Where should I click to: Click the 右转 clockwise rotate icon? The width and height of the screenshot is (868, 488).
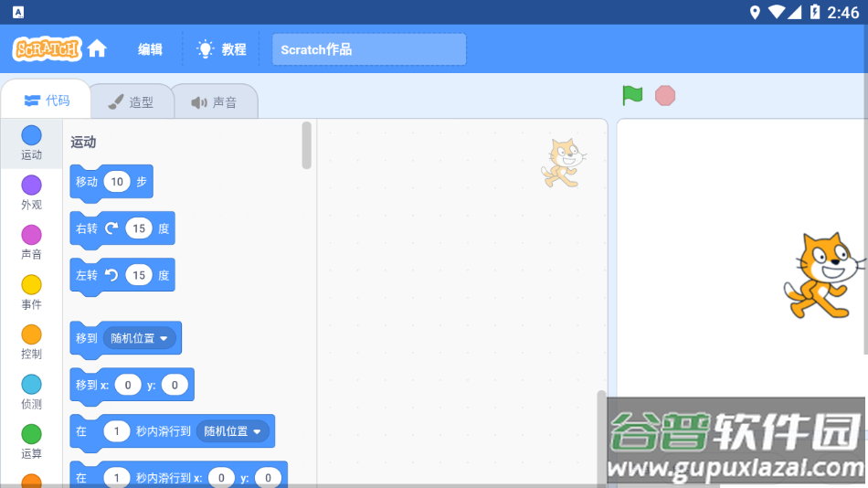111,228
